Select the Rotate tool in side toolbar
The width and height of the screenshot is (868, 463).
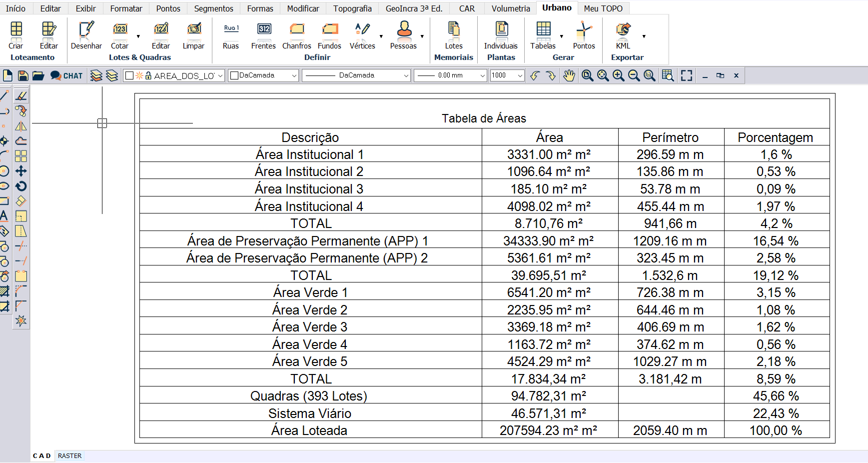[21, 186]
